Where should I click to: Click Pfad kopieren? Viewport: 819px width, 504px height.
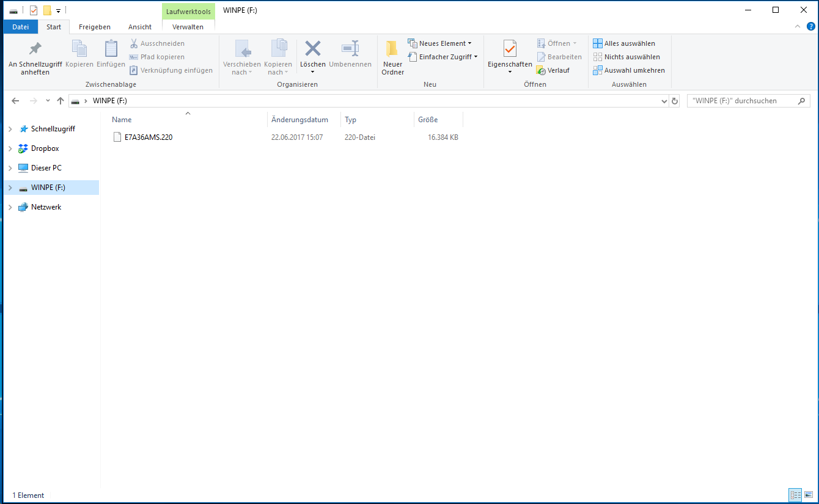click(157, 57)
